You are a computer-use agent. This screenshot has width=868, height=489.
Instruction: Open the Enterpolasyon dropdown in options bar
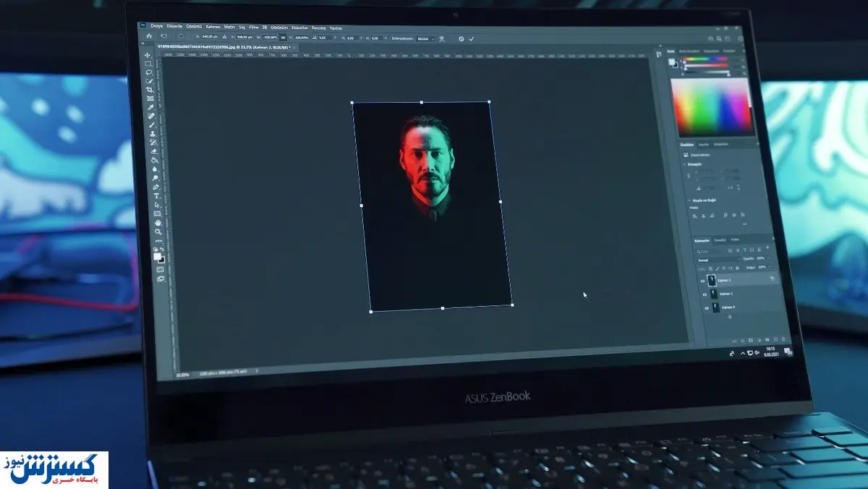pos(422,38)
